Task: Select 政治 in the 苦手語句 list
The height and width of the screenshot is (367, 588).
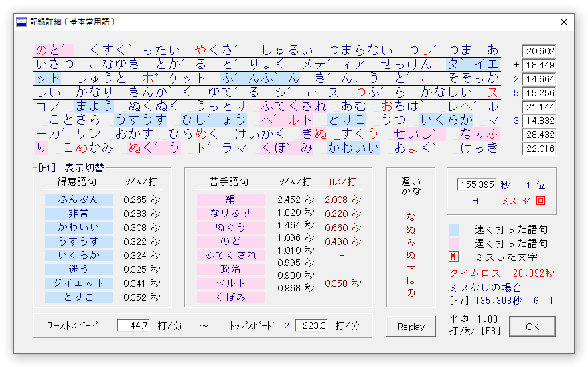Action: tap(231, 269)
